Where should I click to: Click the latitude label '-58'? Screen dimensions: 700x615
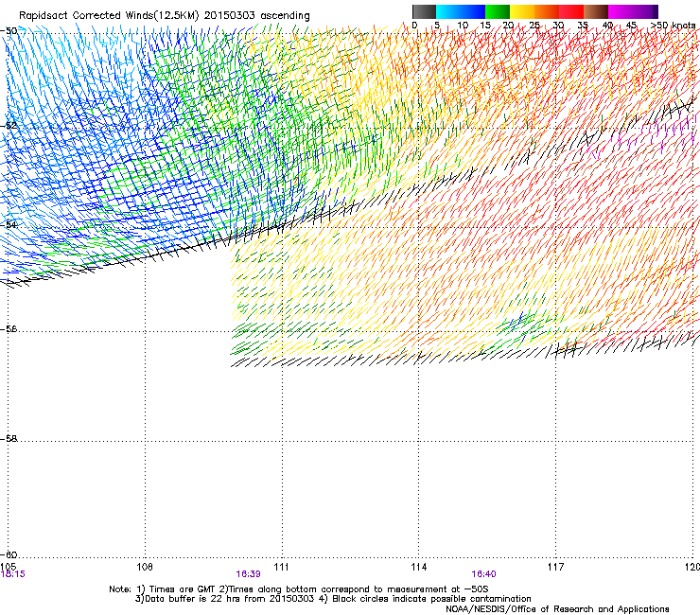click(9, 439)
